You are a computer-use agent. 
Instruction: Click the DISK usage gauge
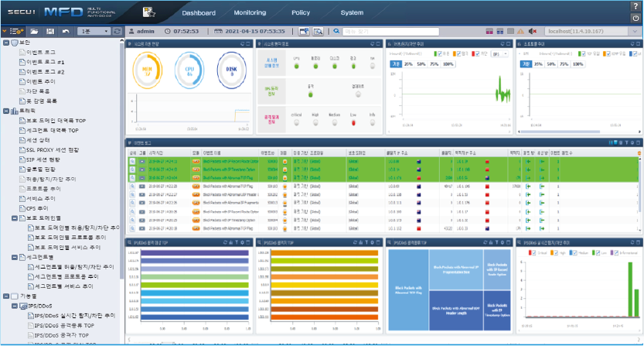click(232, 70)
